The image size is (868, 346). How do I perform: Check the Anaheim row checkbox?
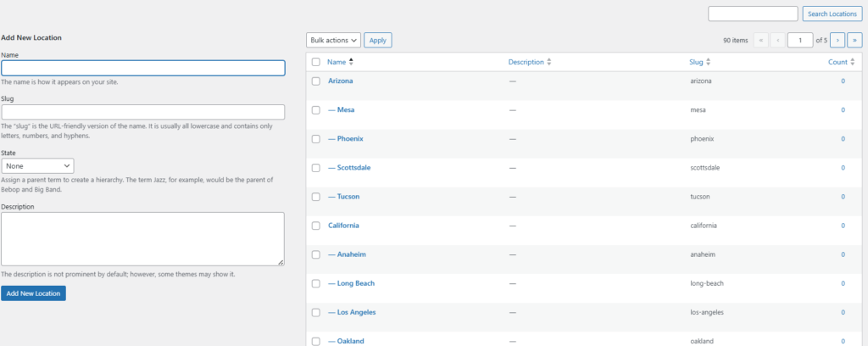[316, 254]
